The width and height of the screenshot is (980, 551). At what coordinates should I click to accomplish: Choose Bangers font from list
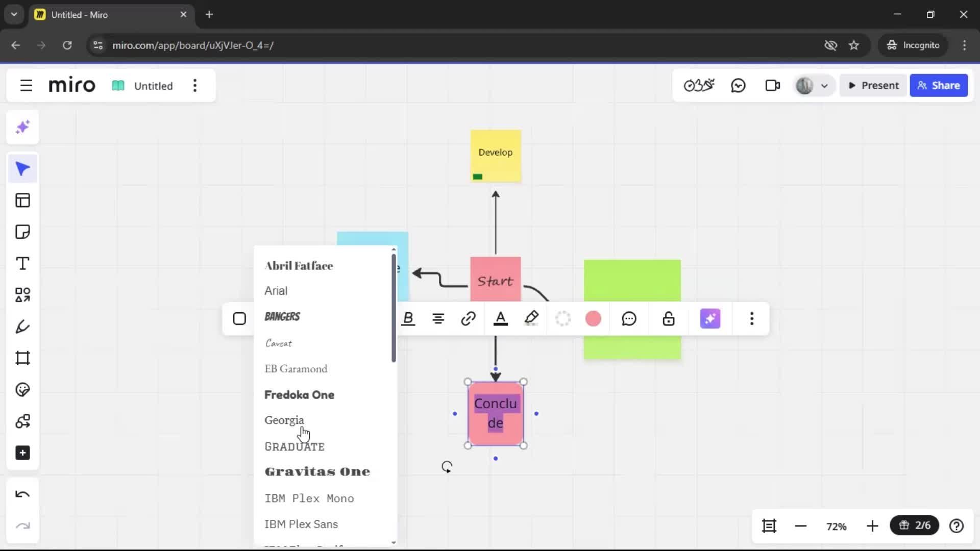(282, 317)
